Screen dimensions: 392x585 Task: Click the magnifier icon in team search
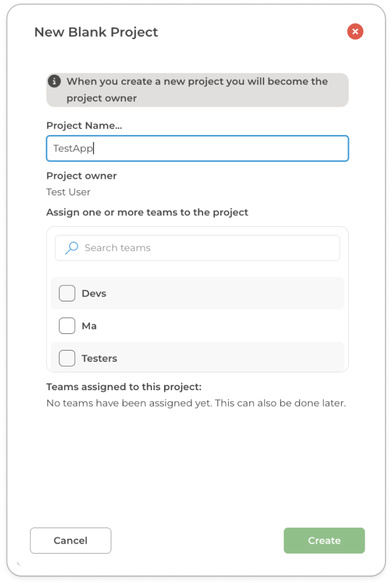click(x=72, y=248)
